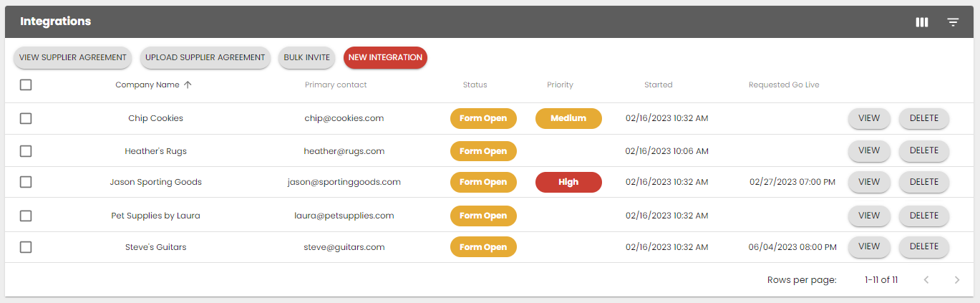The image size is (980, 303).
Task: Delete the Pet Supplies by Laura row
Action: (x=923, y=216)
